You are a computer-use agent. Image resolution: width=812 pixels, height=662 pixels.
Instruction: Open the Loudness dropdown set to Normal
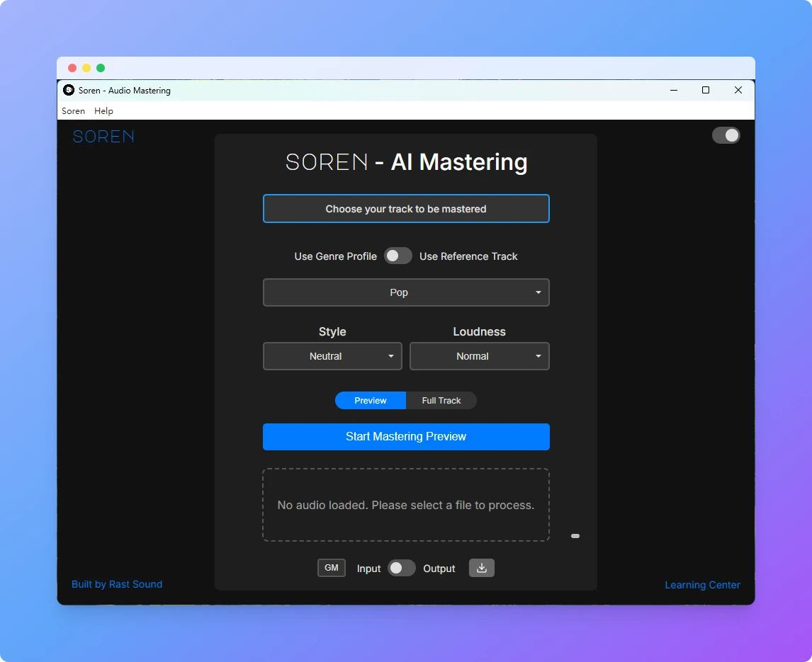click(x=479, y=356)
